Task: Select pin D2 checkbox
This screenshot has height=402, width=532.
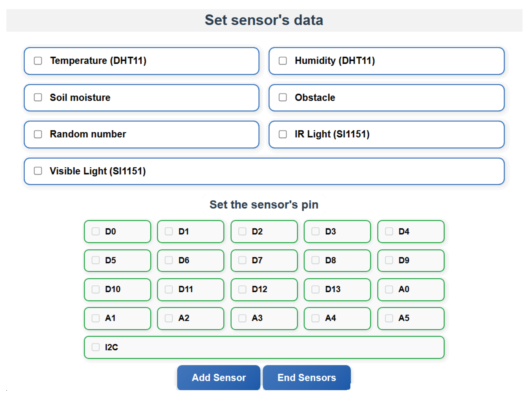Action: [242, 231]
